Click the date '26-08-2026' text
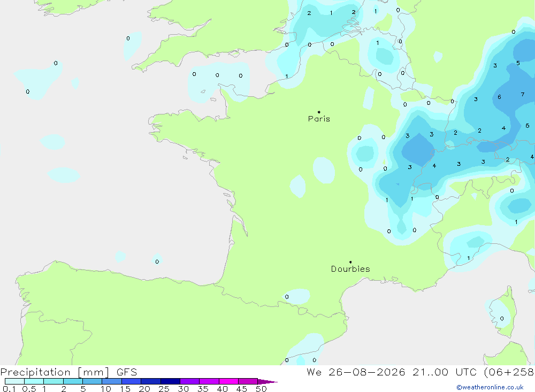 pyautogui.click(x=367, y=372)
